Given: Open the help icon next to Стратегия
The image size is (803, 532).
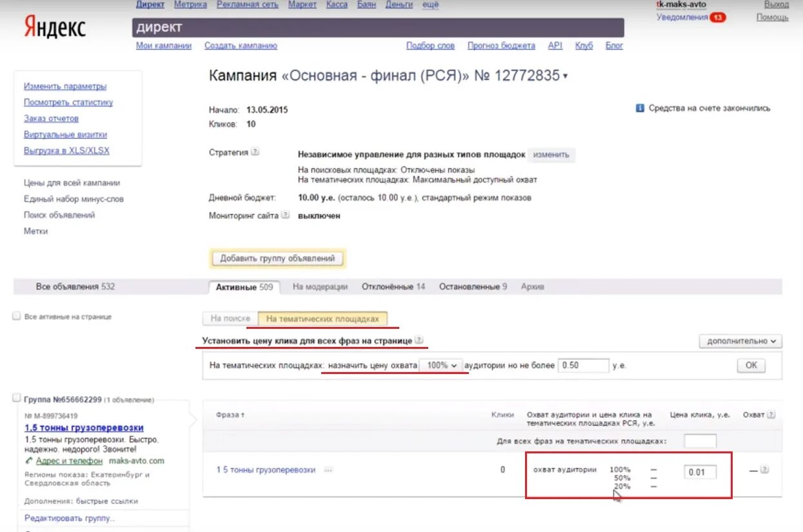Looking at the screenshot, I should [255, 153].
